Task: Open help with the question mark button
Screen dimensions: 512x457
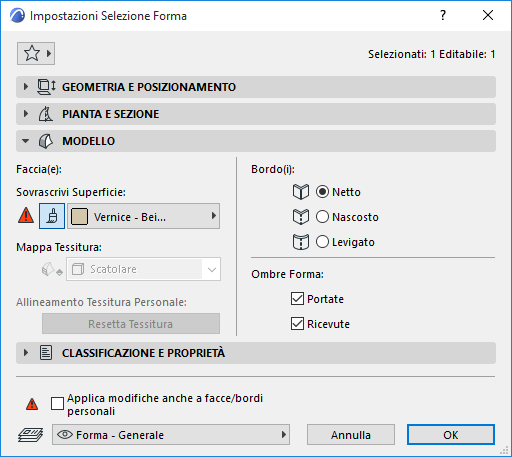Action: (443, 15)
